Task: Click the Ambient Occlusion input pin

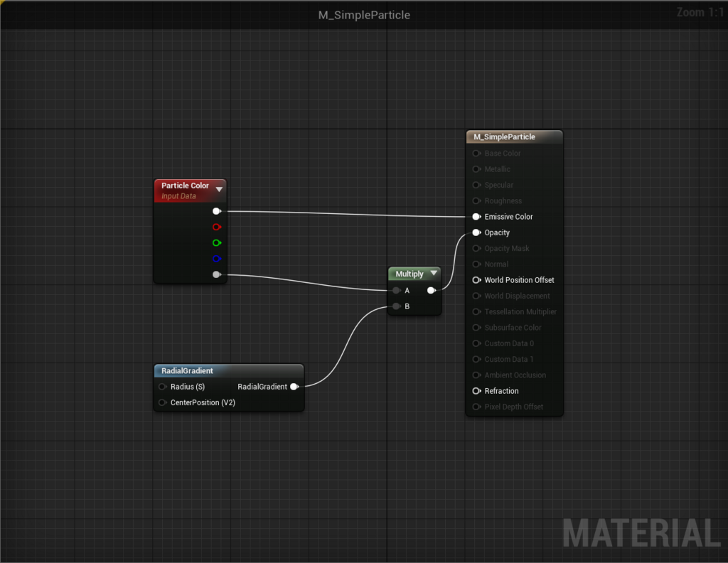Action: pyautogui.click(x=476, y=375)
